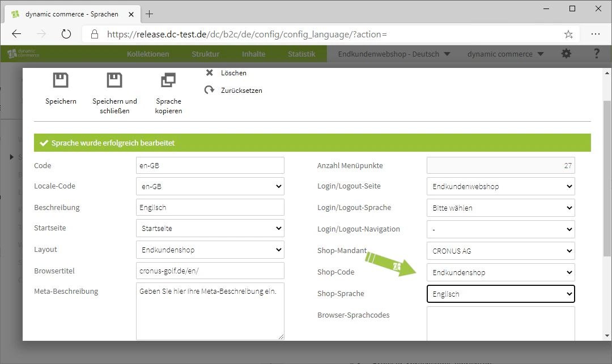
Task: Click the Login/Logout-Navigation label
Action: [358, 229]
